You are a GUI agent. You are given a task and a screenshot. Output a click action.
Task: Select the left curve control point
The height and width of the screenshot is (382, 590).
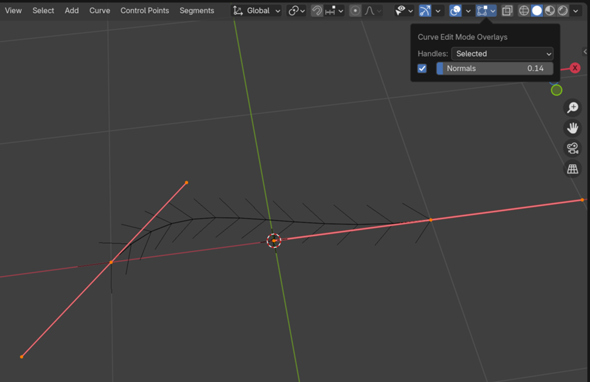coord(111,262)
